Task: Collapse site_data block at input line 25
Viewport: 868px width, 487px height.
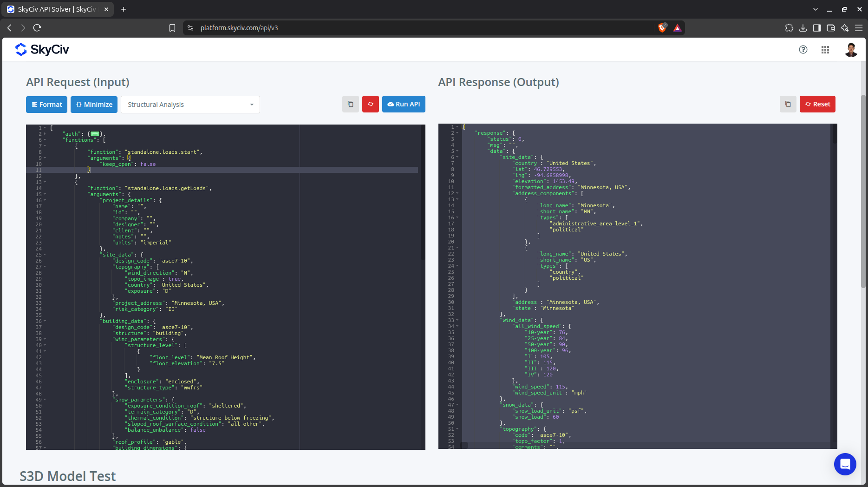Action: (45, 255)
